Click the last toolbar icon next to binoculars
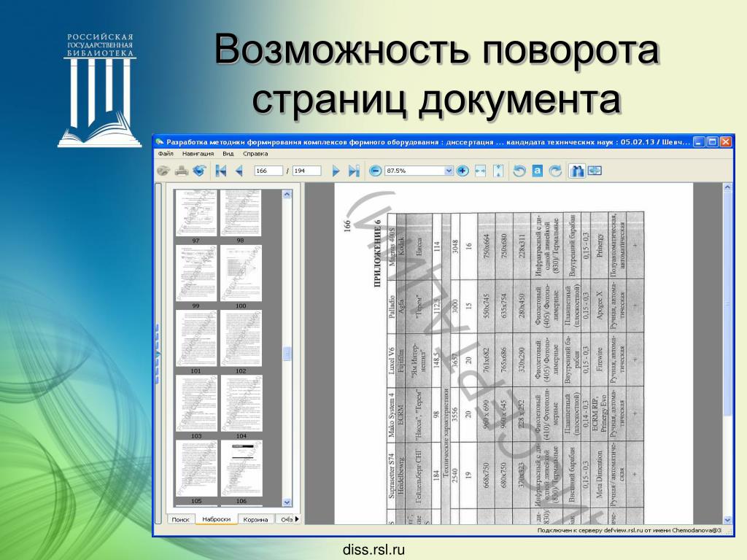 coord(595,171)
